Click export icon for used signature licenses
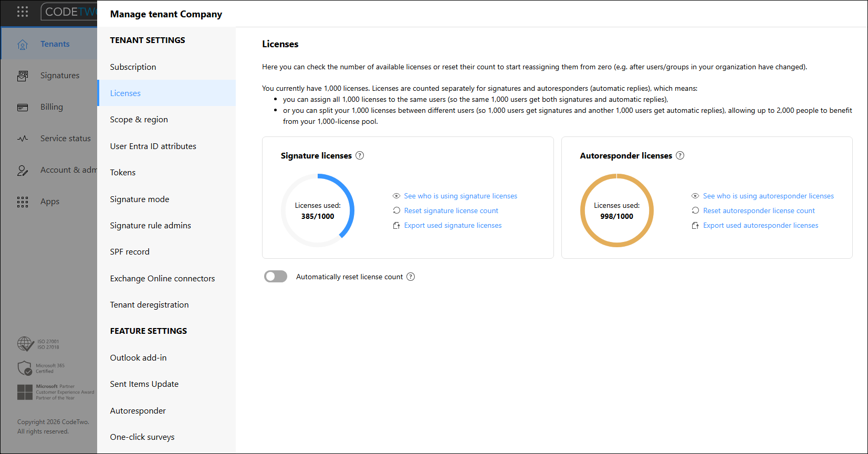 tap(396, 225)
